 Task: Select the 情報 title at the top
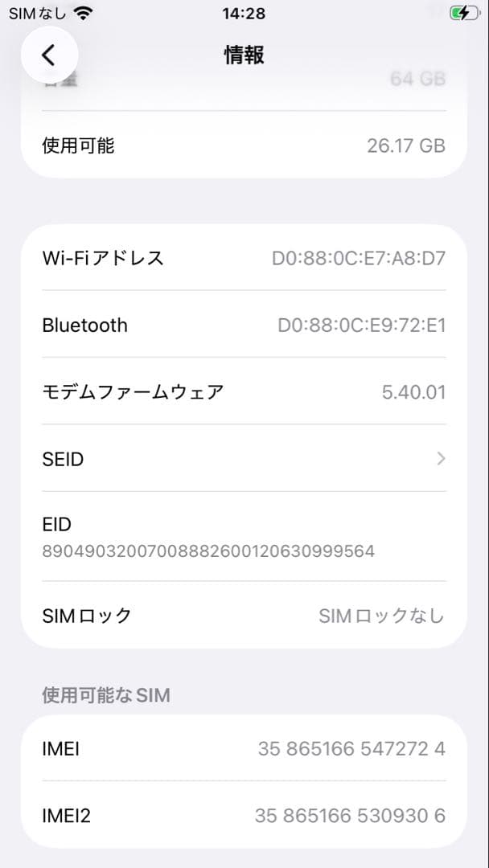244,55
